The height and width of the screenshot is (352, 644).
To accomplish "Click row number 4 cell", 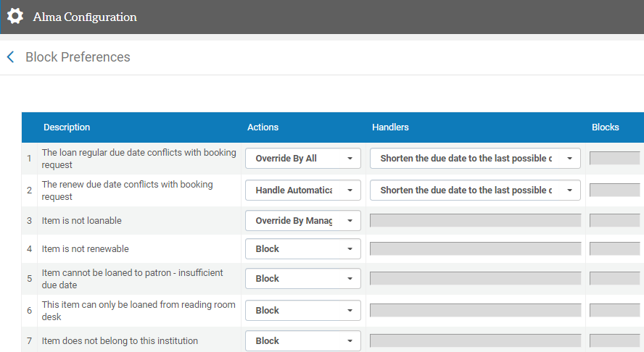I will click(x=29, y=249).
